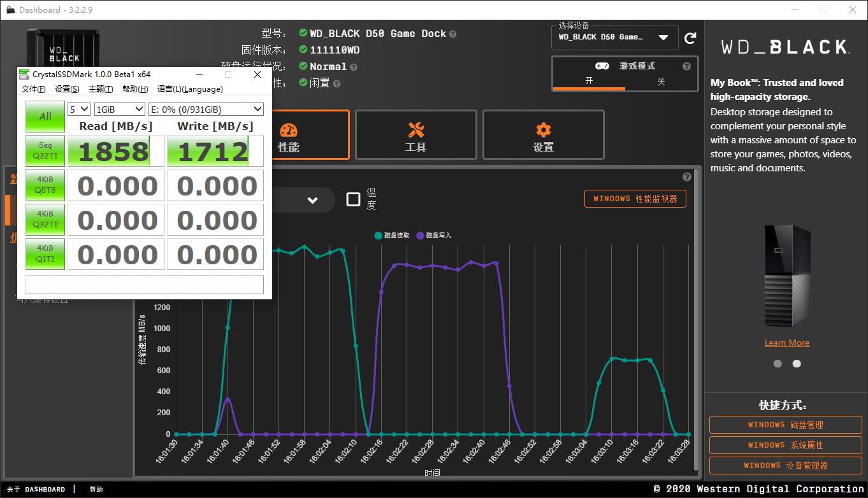Click CrystalSSDMark empty status text field

tap(145, 284)
